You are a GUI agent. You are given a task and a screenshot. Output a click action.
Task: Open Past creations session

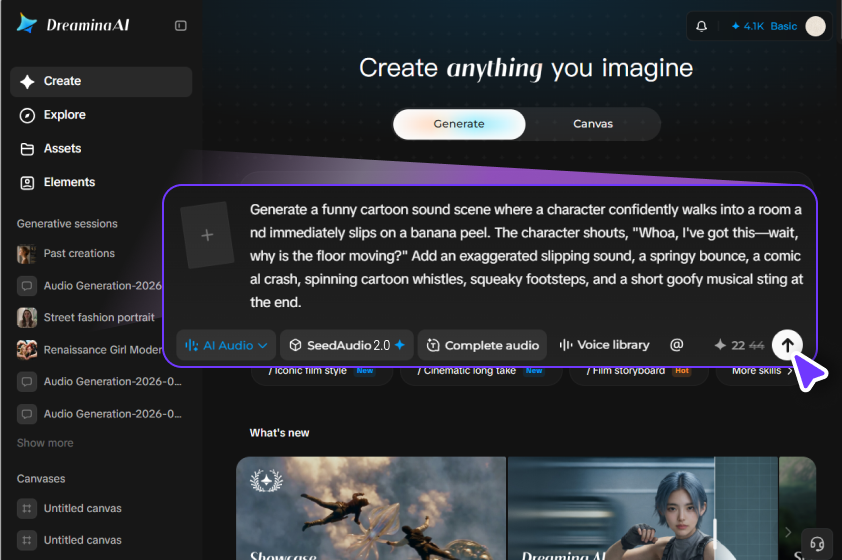click(79, 253)
